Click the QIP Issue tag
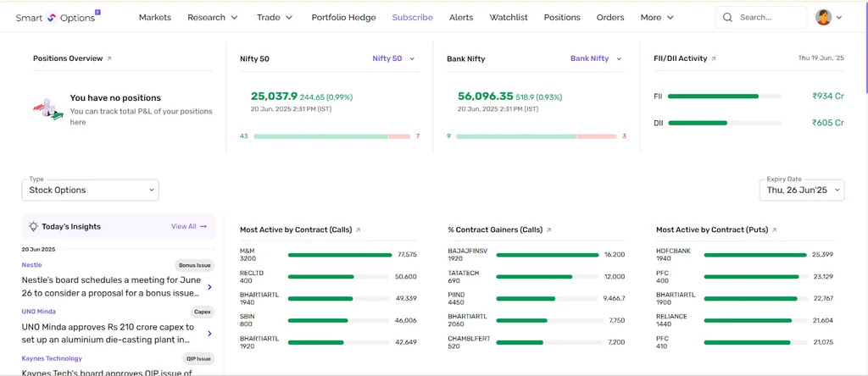 click(198, 359)
